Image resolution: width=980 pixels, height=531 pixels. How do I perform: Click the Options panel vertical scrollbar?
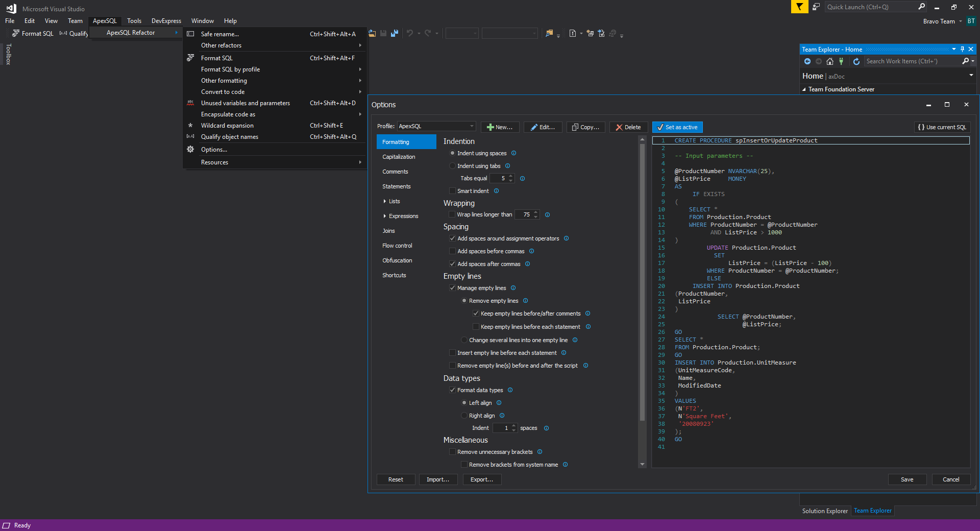642,283
